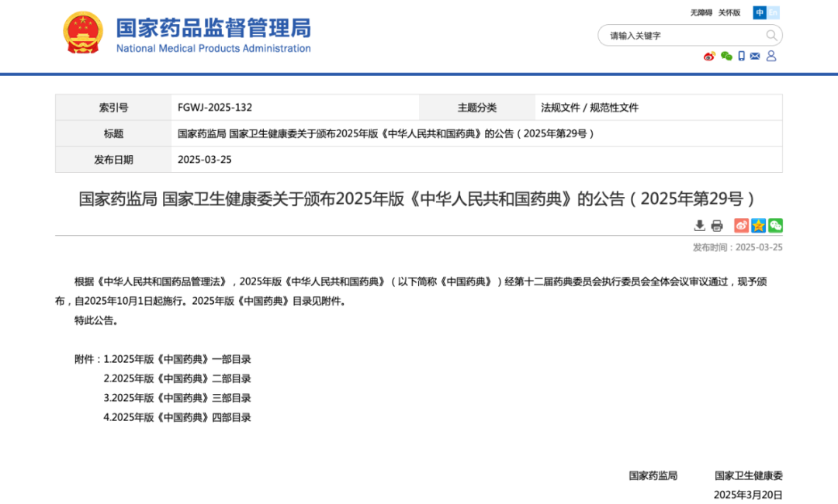Switch language to 中 (Chinese)

[x=760, y=12]
